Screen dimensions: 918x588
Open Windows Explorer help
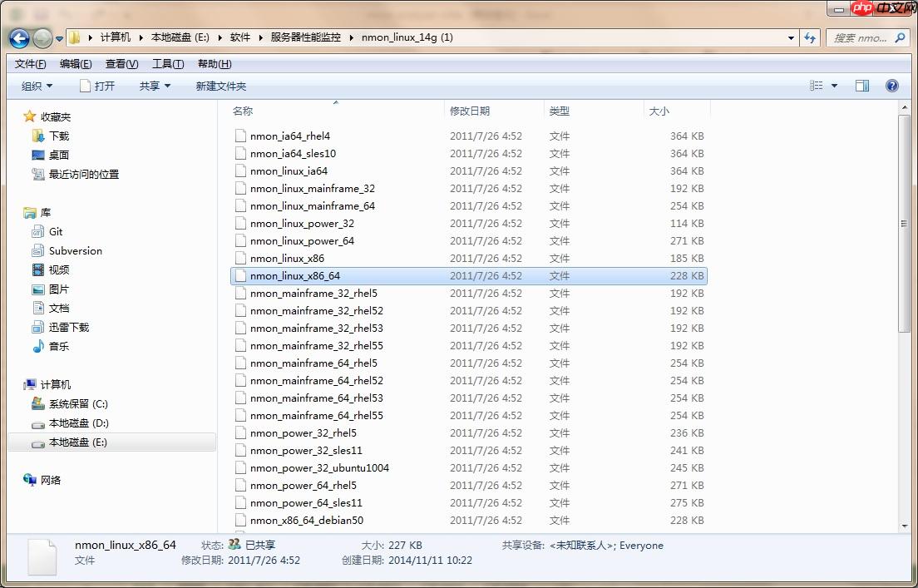click(891, 85)
